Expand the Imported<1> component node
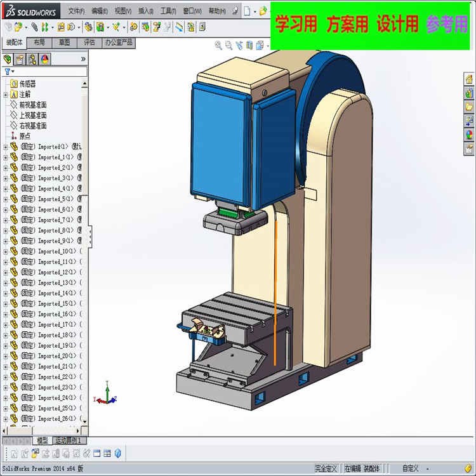The width and height of the screenshot is (476, 476). coord(6,147)
